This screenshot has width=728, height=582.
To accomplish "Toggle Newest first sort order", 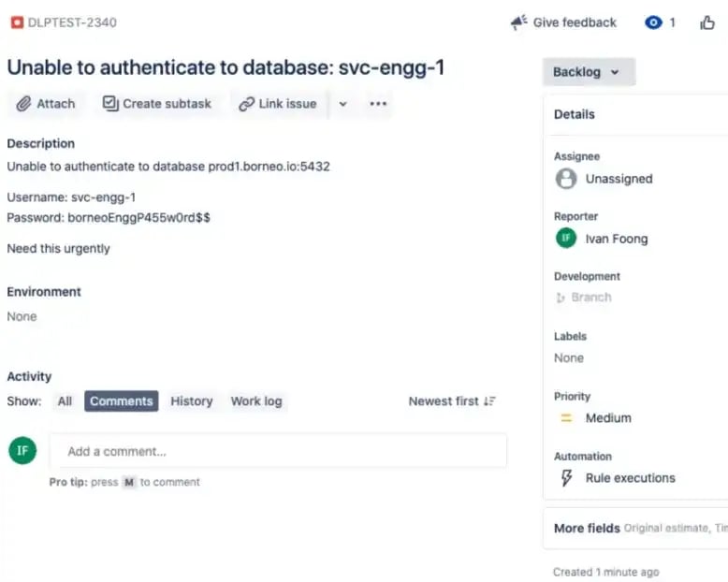I will point(452,401).
